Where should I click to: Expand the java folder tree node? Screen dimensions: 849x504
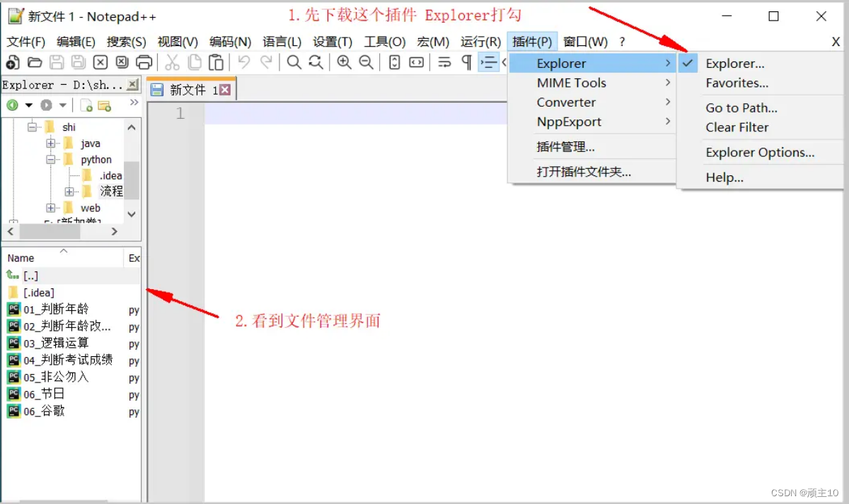pyautogui.click(x=50, y=143)
